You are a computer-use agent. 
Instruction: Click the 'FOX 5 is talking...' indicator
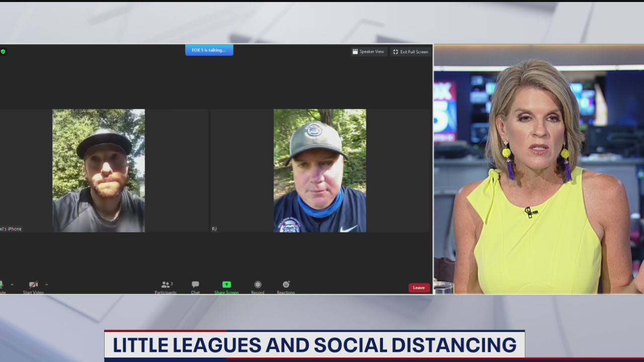coord(209,50)
